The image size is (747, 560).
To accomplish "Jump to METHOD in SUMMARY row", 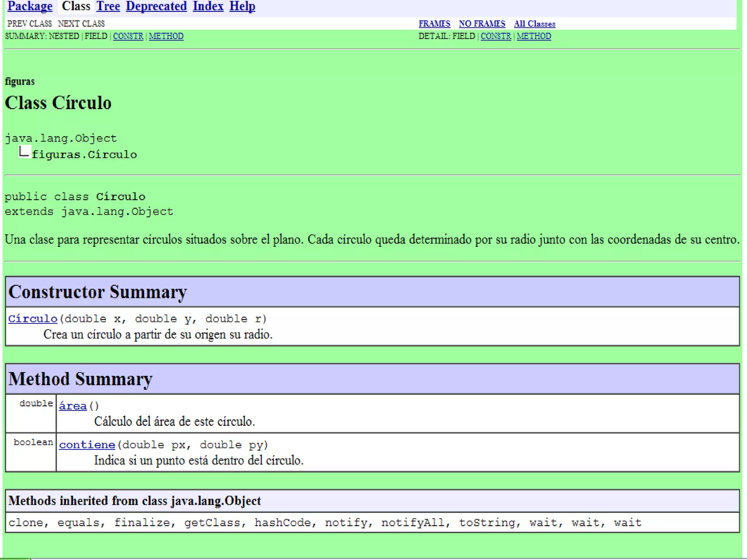I will (x=166, y=36).
